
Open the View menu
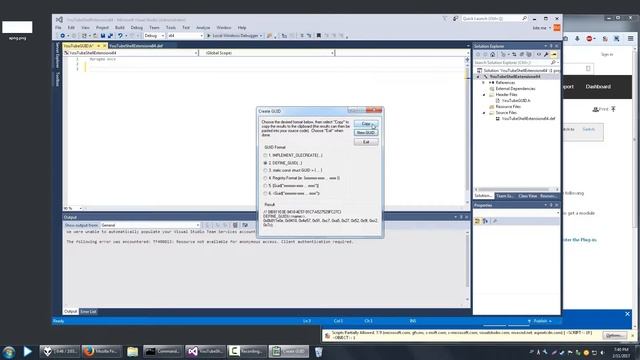click(85, 28)
